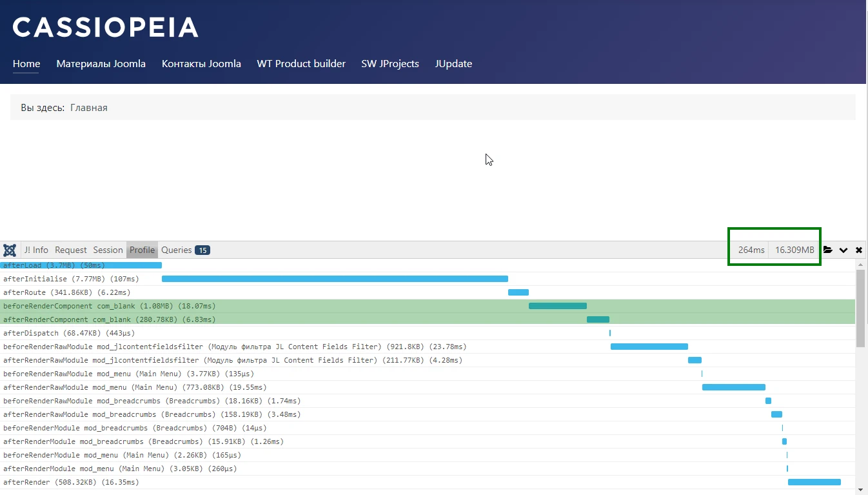Viewport: 868px width, 495px height.
Task: Navigate to SW JProjects
Action: (390, 64)
